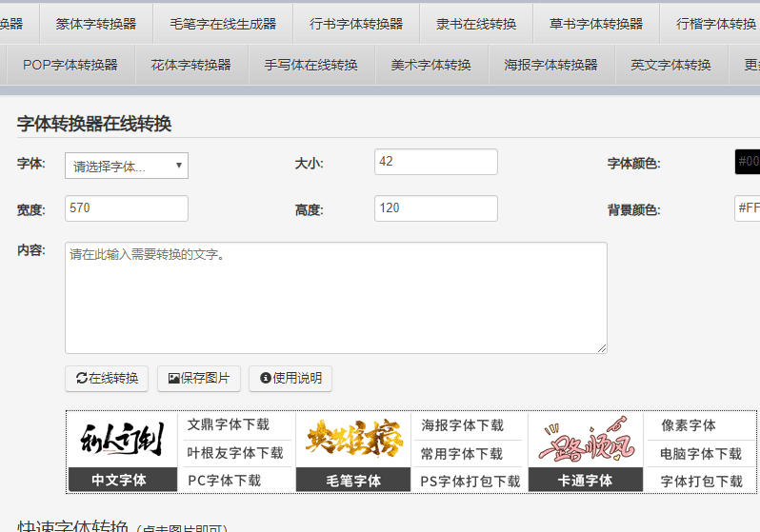The height and width of the screenshot is (532, 760).
Task: Click the 宽度 width input field
Action: pyautogui.click(x=127, y=208)
